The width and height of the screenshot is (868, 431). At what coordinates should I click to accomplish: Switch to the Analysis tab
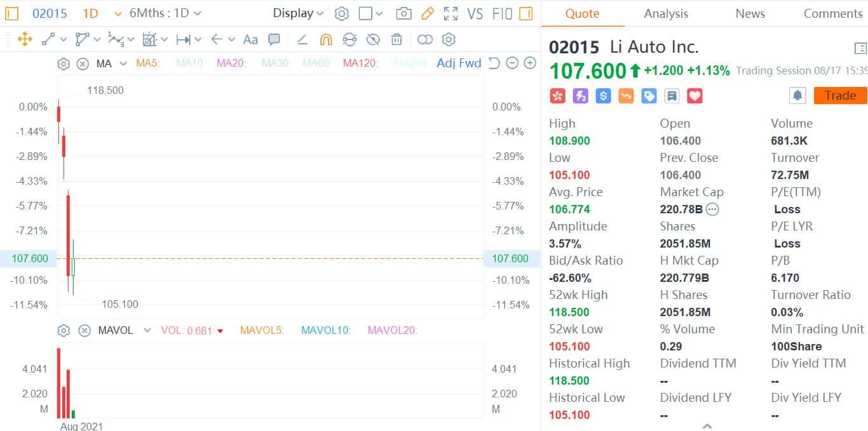666,13
